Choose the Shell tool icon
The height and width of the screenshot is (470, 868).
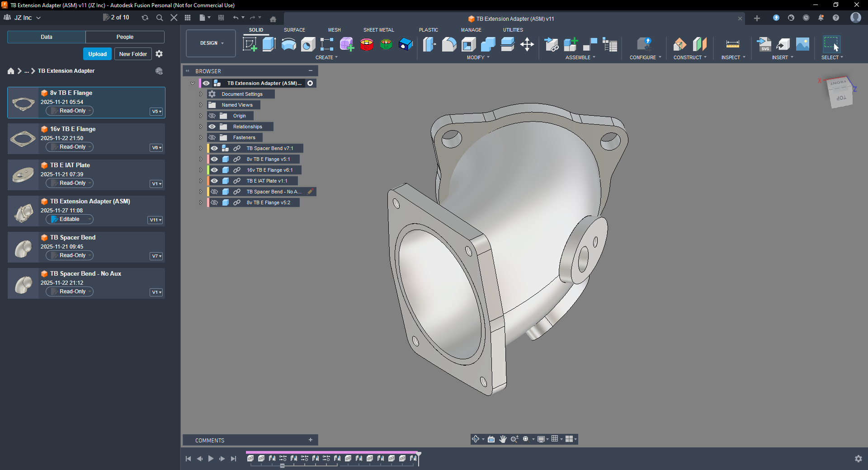(x=468, y=44)
